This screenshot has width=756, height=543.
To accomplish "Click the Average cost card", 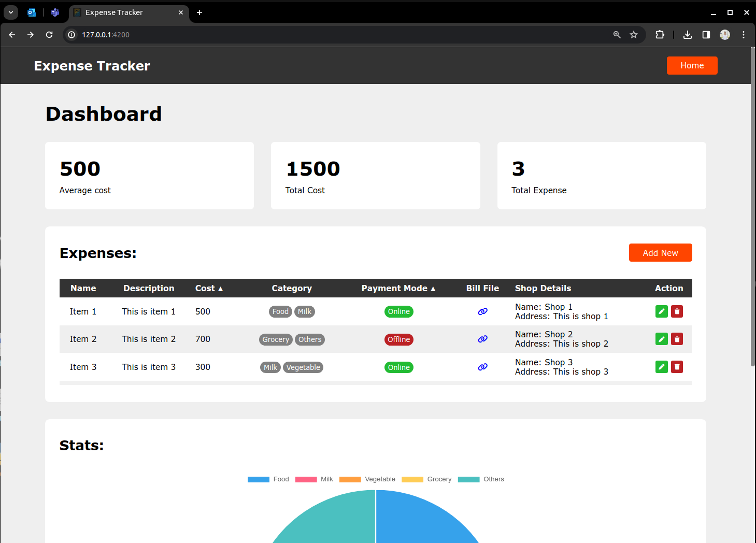I will [x=149, y=176].
